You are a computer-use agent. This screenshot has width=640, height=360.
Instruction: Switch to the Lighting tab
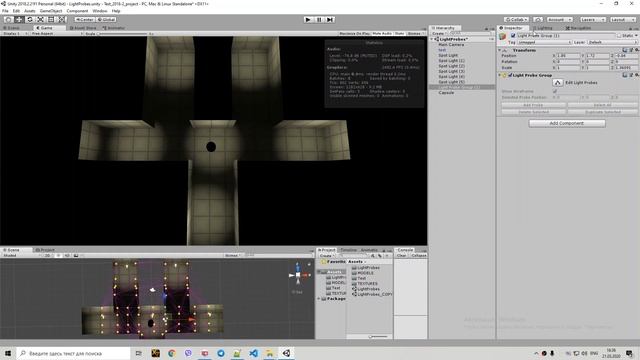click(x=543, y=28)
